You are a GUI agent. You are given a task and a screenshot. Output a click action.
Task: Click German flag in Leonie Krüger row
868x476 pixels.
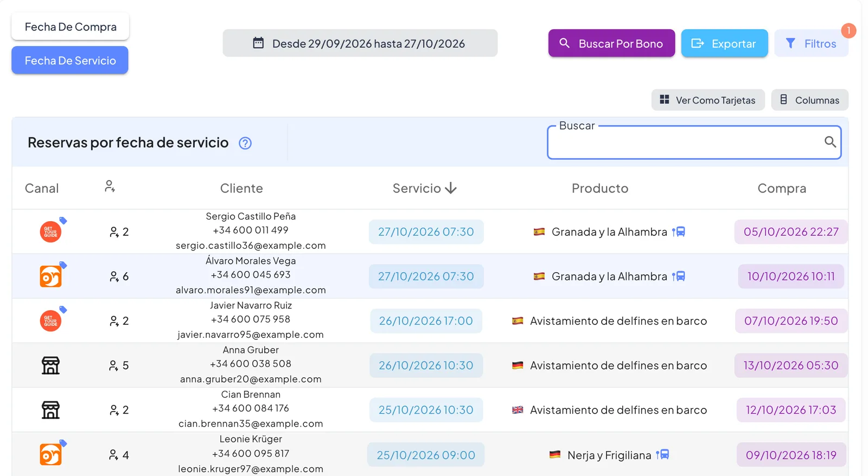[554, 455]
